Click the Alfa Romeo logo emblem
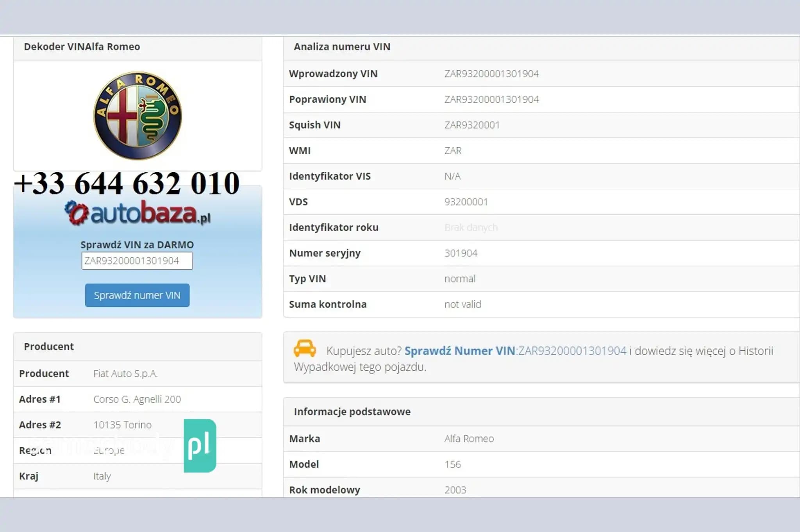800x532 pixels. point(137,116)
